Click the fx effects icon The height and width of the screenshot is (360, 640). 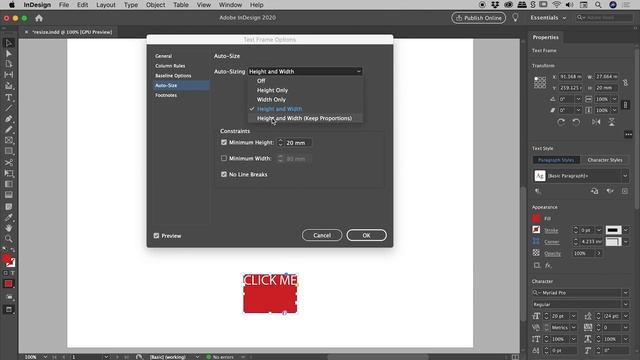pos(548,265)
